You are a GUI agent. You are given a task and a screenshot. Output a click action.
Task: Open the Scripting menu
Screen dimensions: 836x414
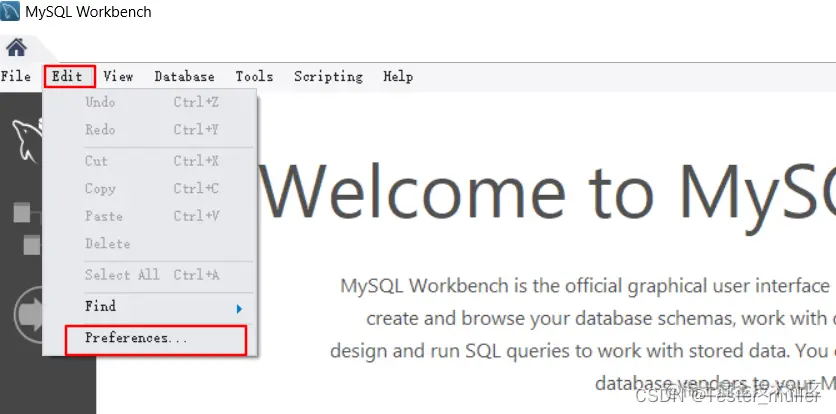[328, 77]
